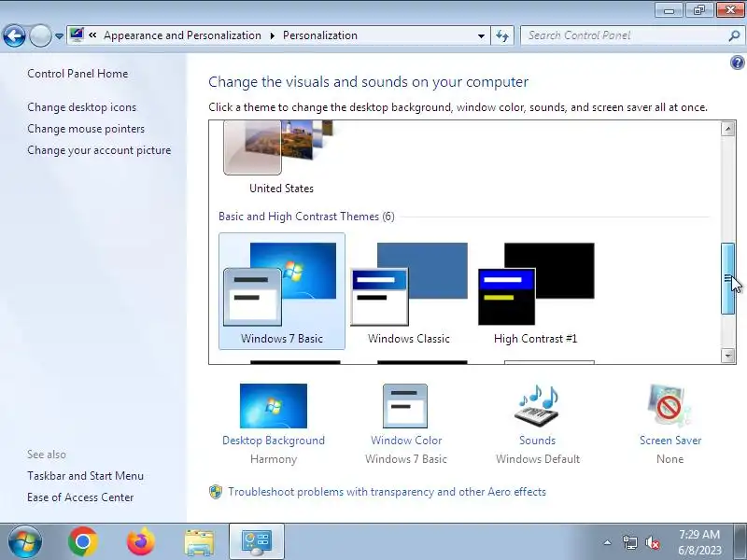Open Screen Saver icon
The image size is (747, 560).
click(x=669, y=405)
